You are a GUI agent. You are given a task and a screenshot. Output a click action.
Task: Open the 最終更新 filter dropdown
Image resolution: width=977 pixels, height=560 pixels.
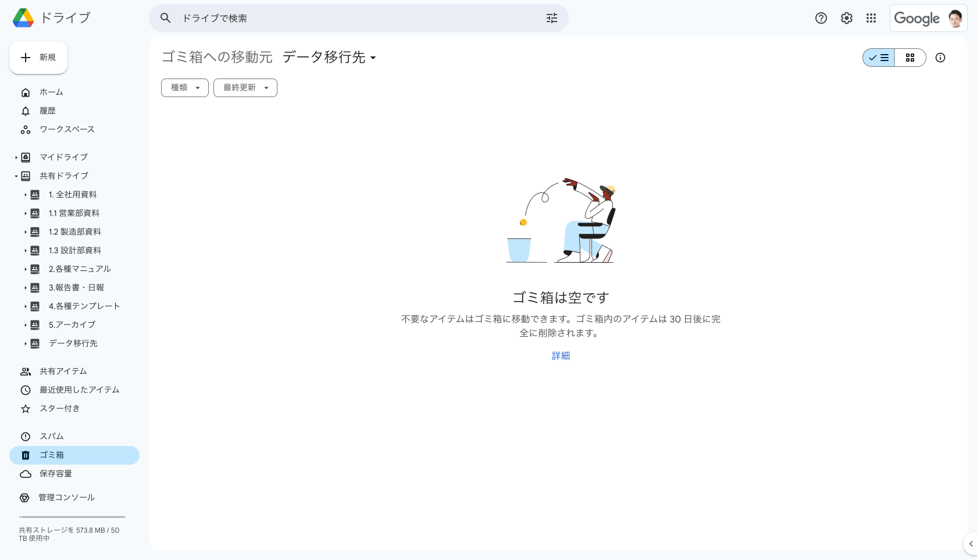pos(245,88)
